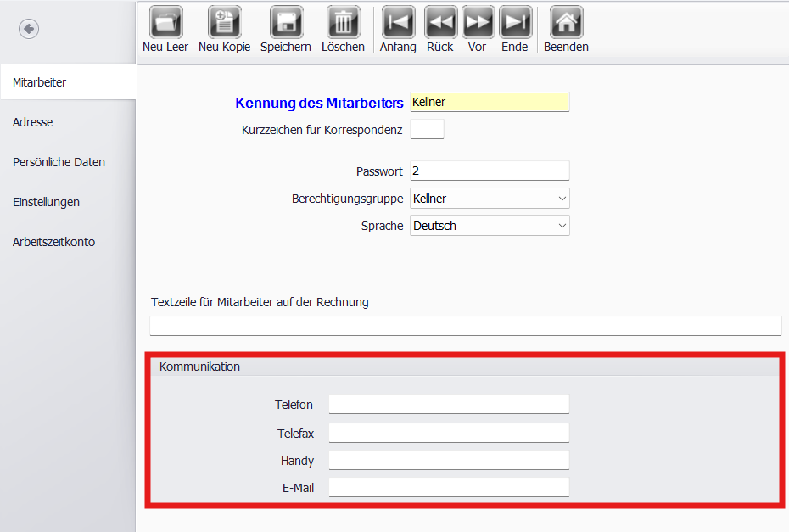
Task: Click the Telefax input field
Action: click(x=449, y=433)
